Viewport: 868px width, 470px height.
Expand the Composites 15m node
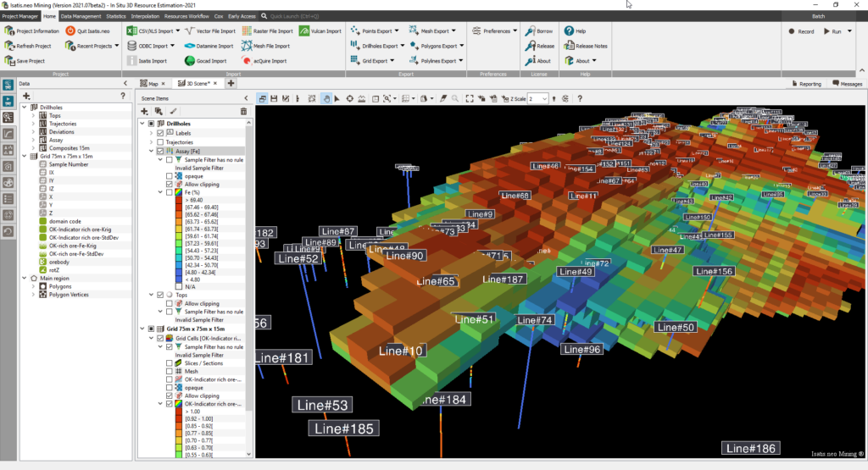33,148
